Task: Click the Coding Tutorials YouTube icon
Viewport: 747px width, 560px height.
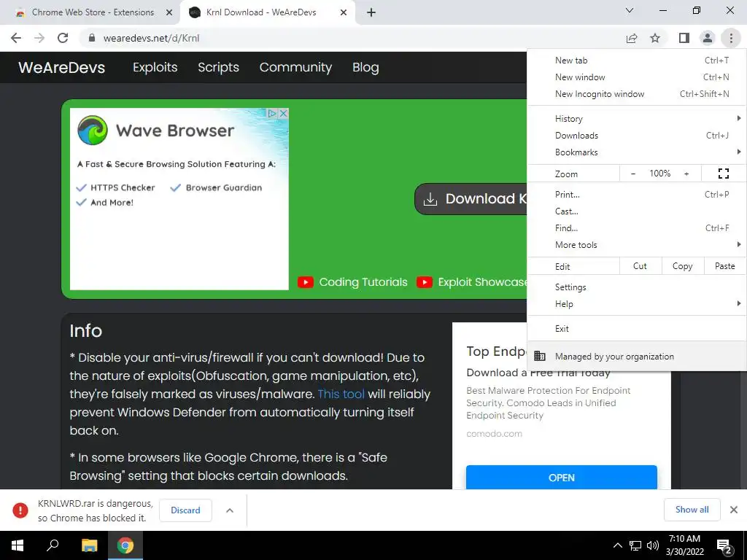Action: 306,282
